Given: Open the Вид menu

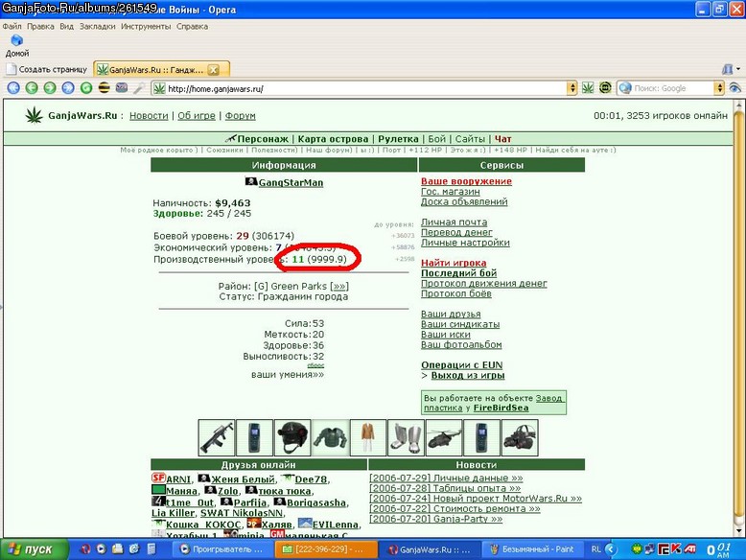Looking at the screenshot, I should 66,26.
